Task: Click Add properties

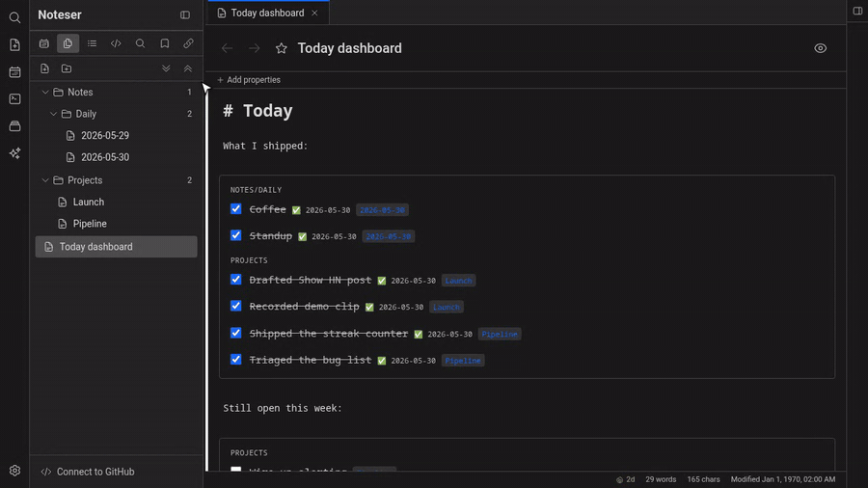Action: [249, 80]
